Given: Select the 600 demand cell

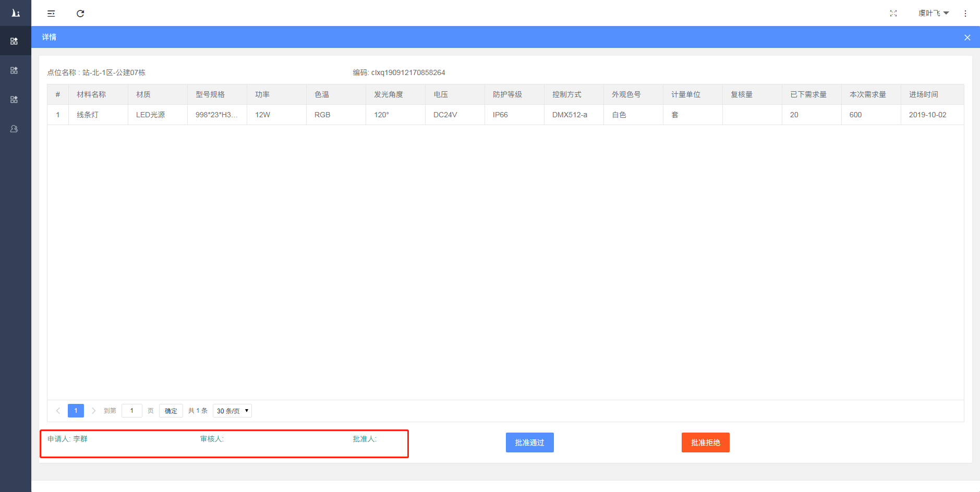Looking at the screenshot, I should (x=871, y=115).
